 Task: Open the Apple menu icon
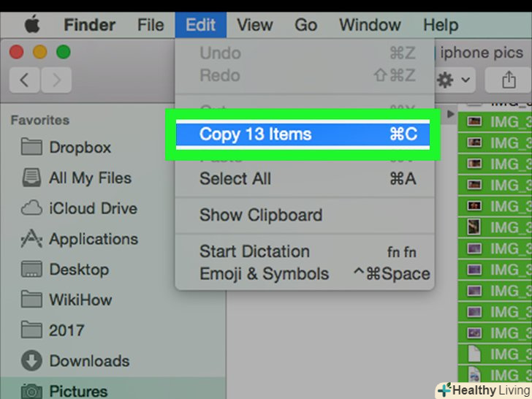[x=32, y=25]
